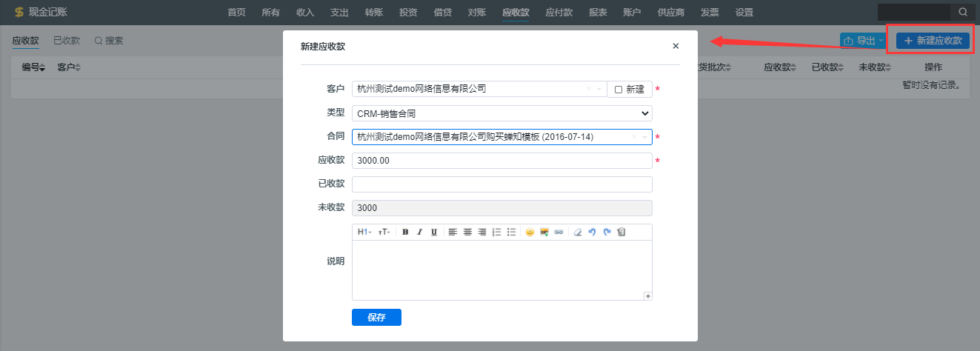
Task: Open the 类型 dropdown showing CRM-销售合同
Action: [501, 113]
